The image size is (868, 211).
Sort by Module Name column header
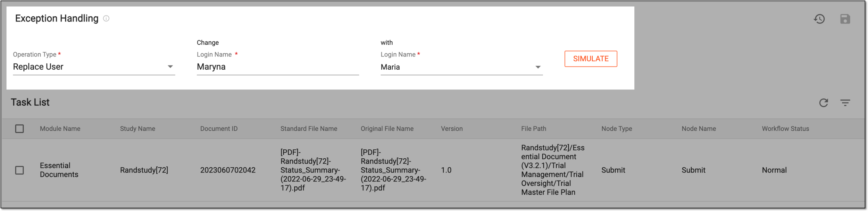pyautogui.click(x=60, y=129)
